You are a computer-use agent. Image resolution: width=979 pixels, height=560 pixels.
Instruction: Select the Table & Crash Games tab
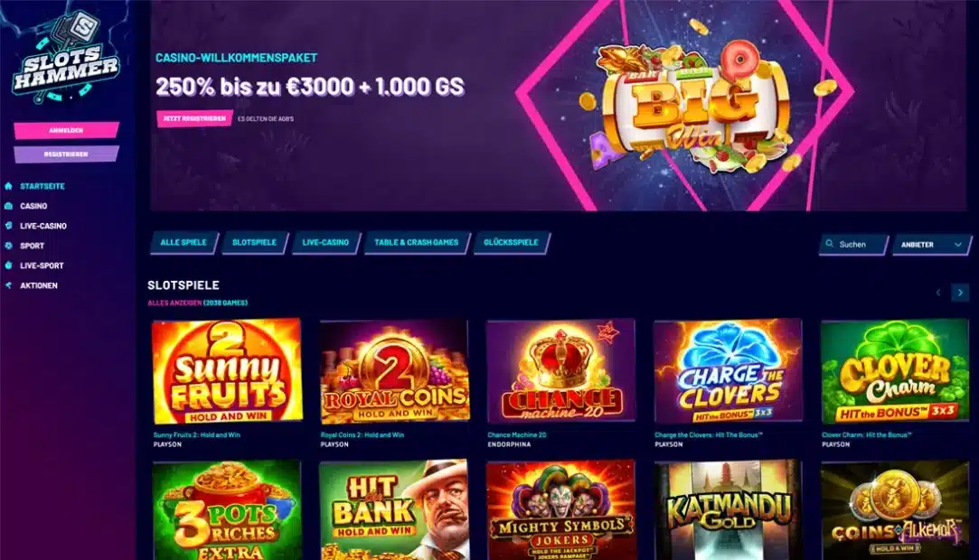pyautogui.click(x=416, y=243)
